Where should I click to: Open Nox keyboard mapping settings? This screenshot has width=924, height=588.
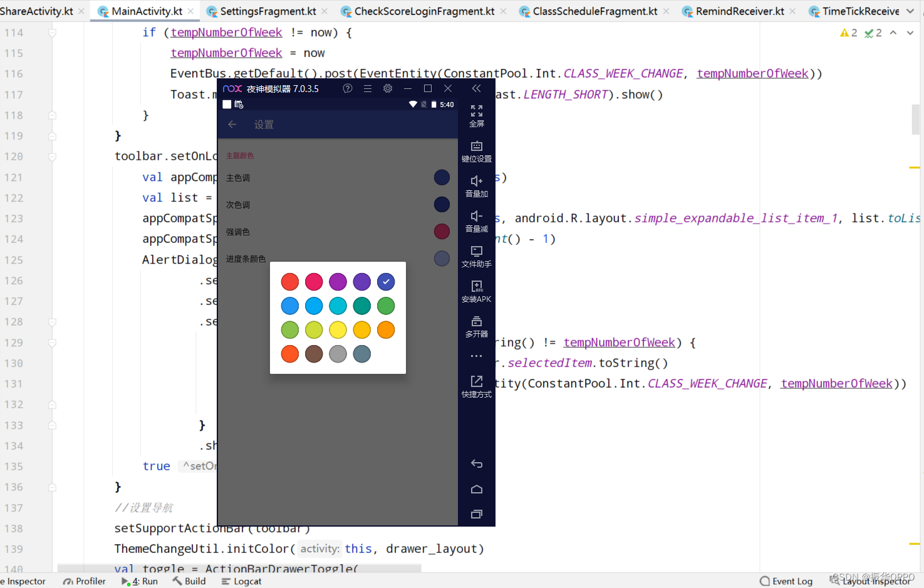click(477, 147)
